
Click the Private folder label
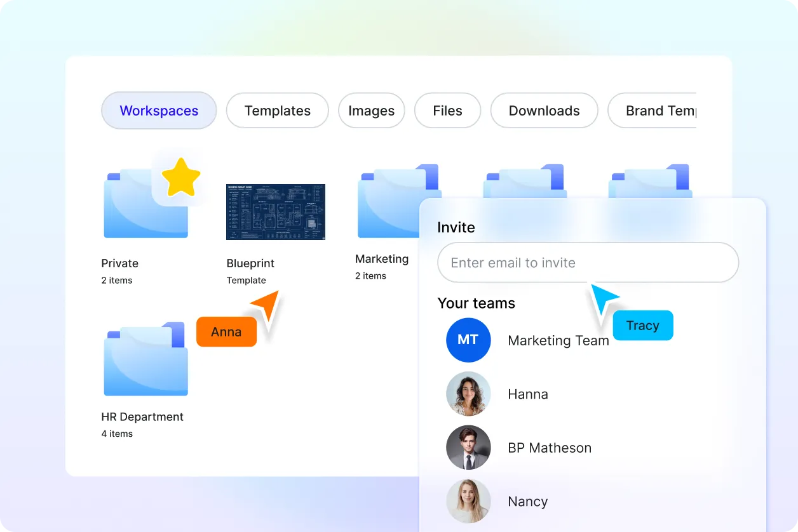(x=119, y=263)
